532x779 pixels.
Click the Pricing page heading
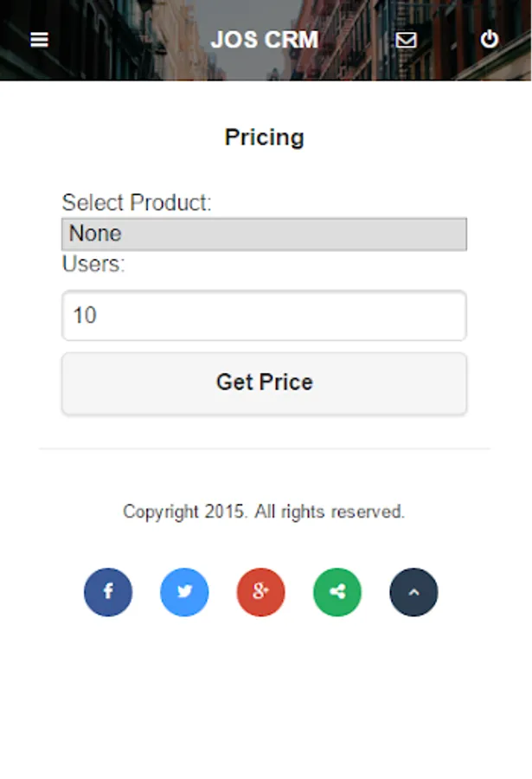click(264, 137)
